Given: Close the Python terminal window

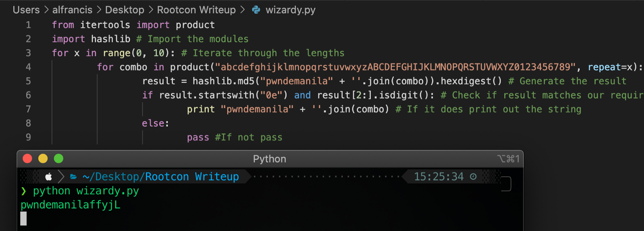Looking at the screenshot, I should (x=28, y=159).
